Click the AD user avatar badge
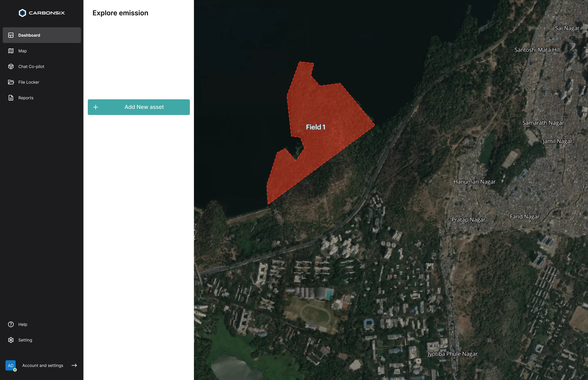This screenshot has width=588, height=380. [x=11, y=365]
